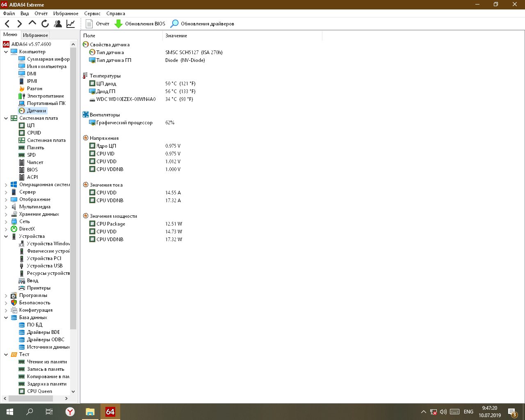Viewport: 525px width, 420px height.
Task: Open Windows search from the taskbar
Action: (30, 412)
